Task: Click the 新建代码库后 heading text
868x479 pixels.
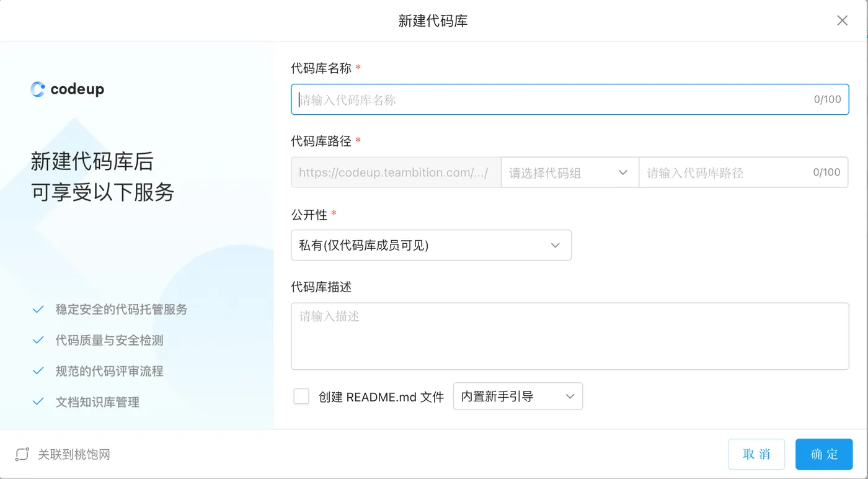Action: pos(92,161)
